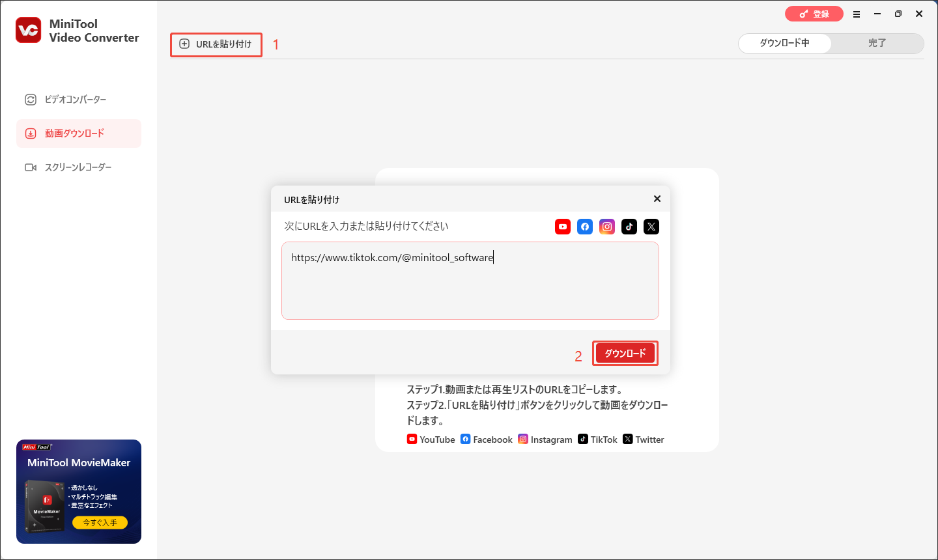
Task: Click inside the URL text field
Action: tap(470, 281)
